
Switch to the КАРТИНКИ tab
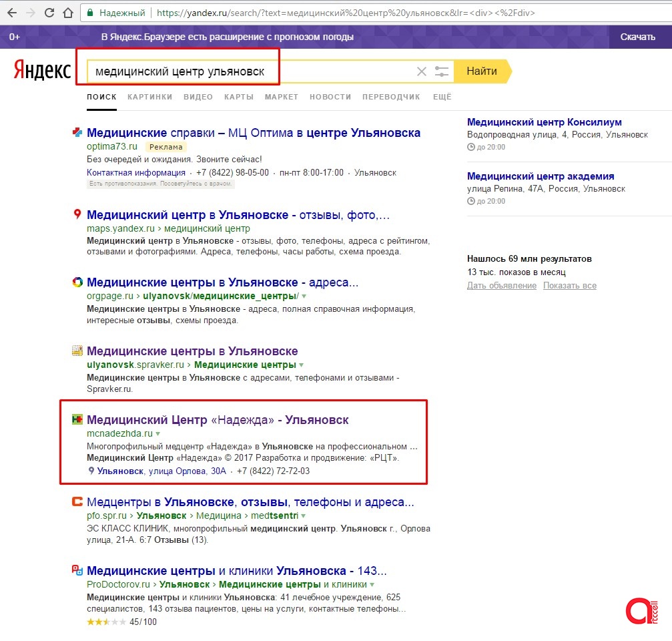150,97
